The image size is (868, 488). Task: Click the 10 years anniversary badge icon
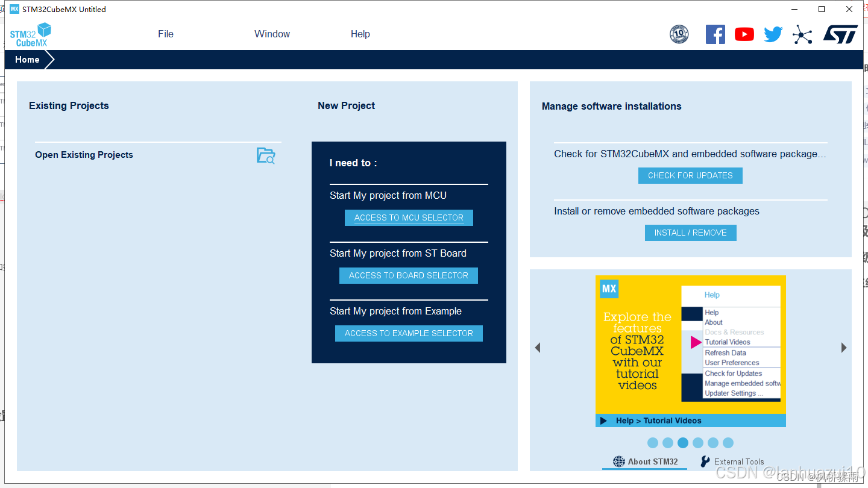(x=679, y=34)
